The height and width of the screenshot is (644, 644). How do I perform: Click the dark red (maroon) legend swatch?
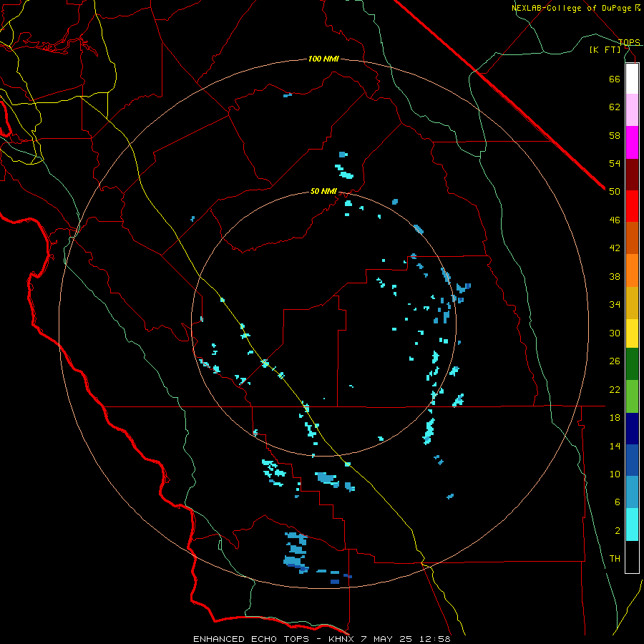pyautogui.click(x=632, y=174)
